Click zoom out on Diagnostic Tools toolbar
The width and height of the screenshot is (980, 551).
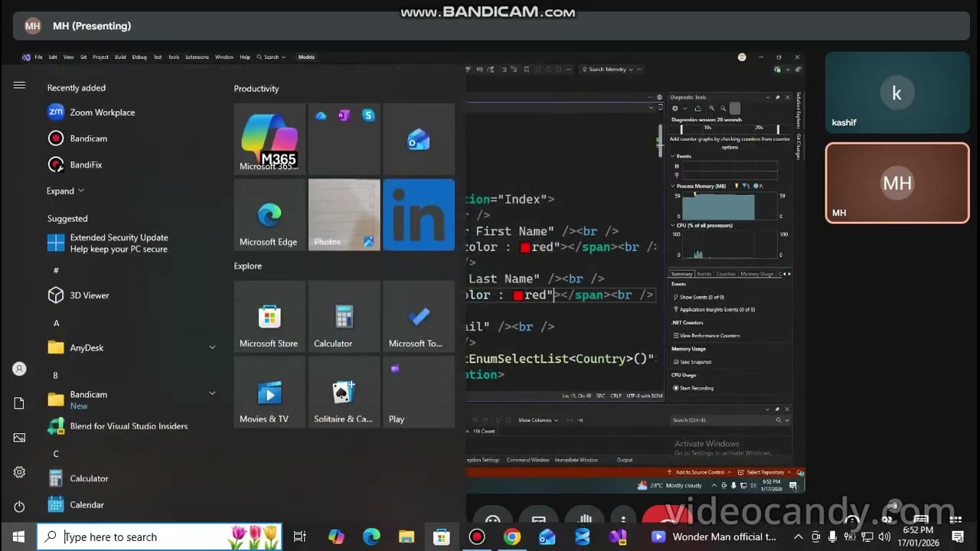(x=723, y=109)
